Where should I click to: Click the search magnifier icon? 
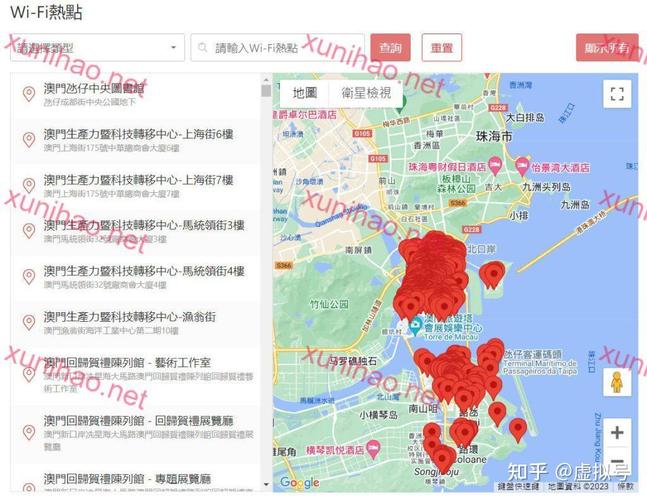[203, 47]
